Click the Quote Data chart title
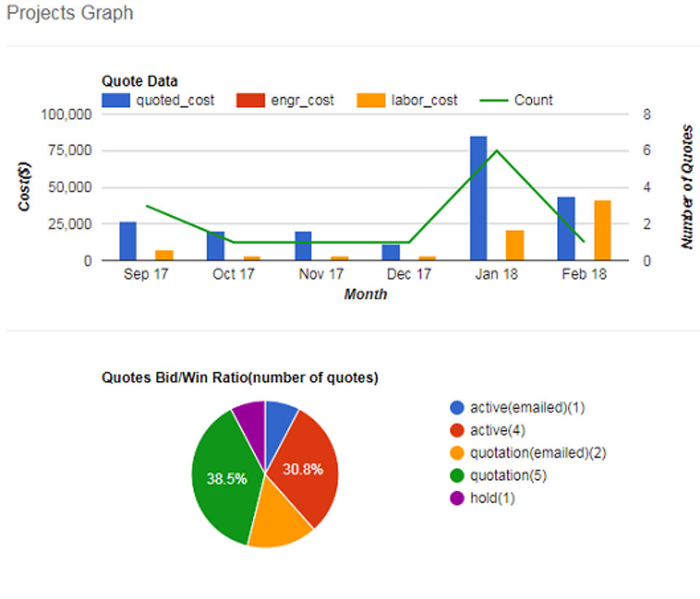 tap(140, 81)
